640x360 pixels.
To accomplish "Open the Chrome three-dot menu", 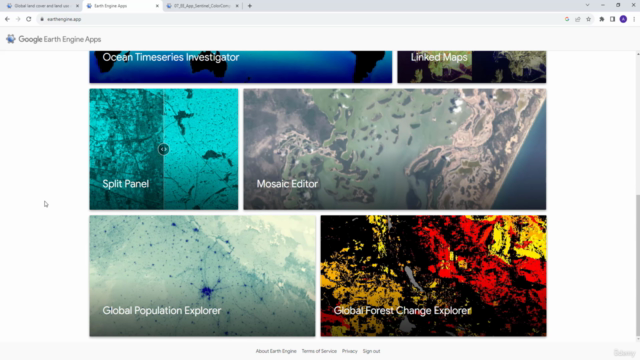I will 634,19.
